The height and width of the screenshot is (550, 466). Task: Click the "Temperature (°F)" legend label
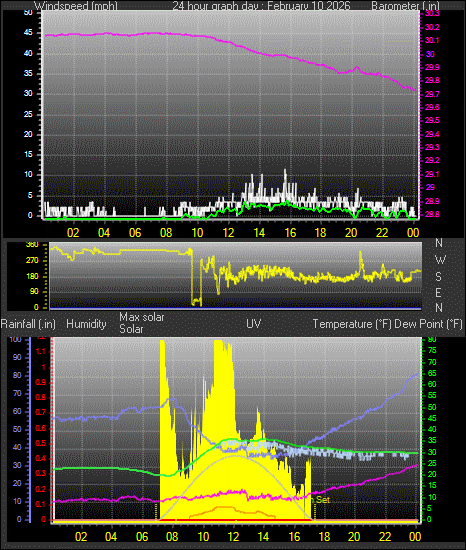click(352, 324)
